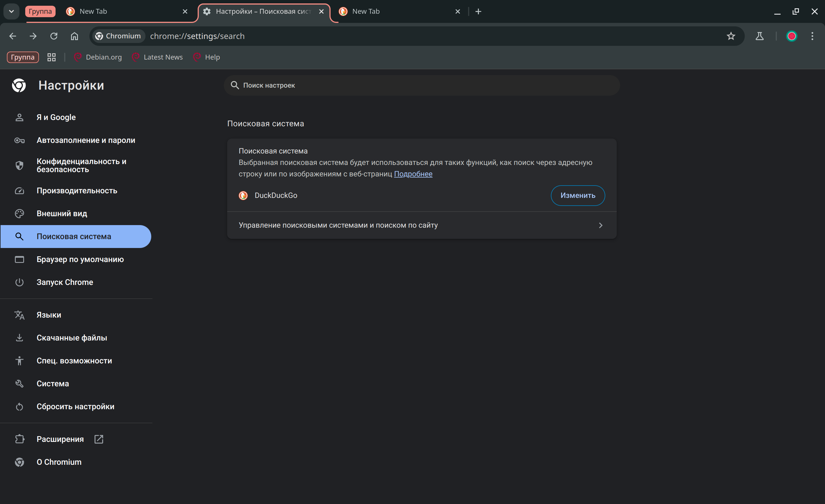This screenshot has height=504, width=825.
Task: Click the bookmark star icon
Action: click(x=730, y=36)
